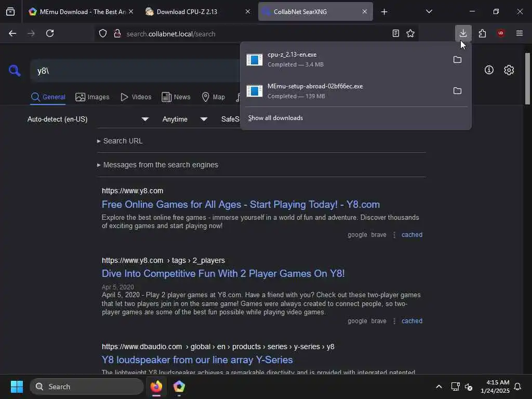
Task: Open network status tray icon
Action: [455, 387]
